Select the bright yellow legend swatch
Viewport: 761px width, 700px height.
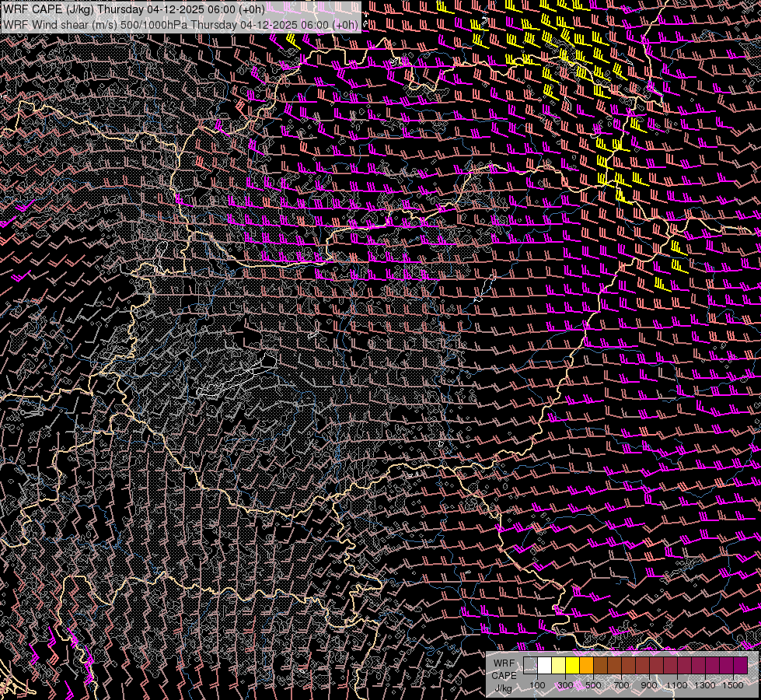pos(573,666)
